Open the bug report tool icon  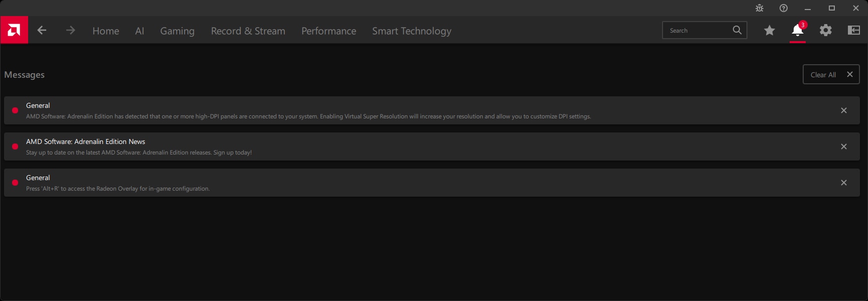(x=759, y=8)
